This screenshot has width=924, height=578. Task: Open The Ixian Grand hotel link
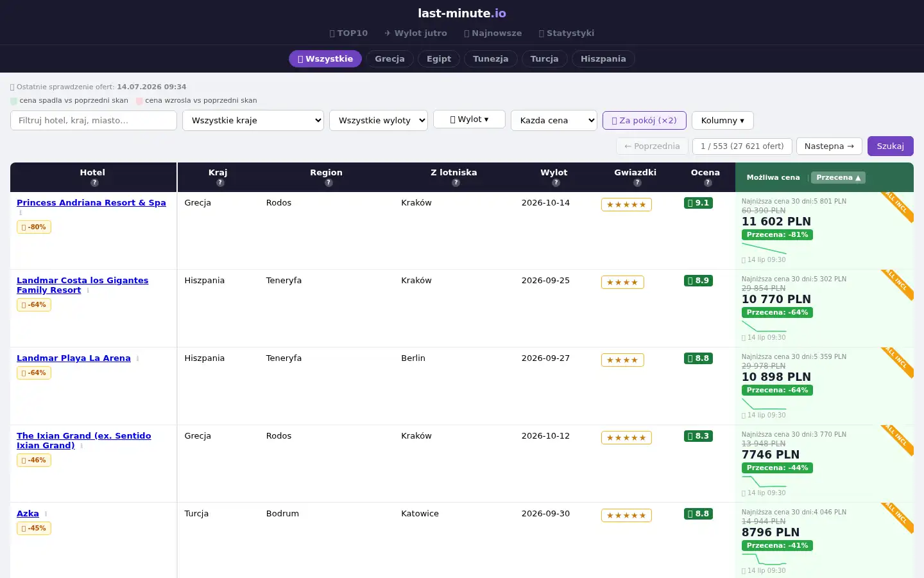coord(84,441)
